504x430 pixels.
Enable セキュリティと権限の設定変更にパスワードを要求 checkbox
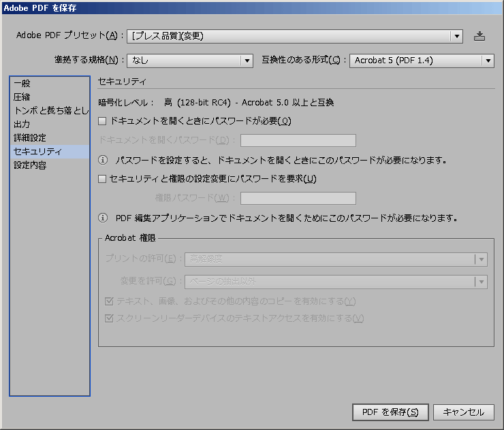pos(103,180)
